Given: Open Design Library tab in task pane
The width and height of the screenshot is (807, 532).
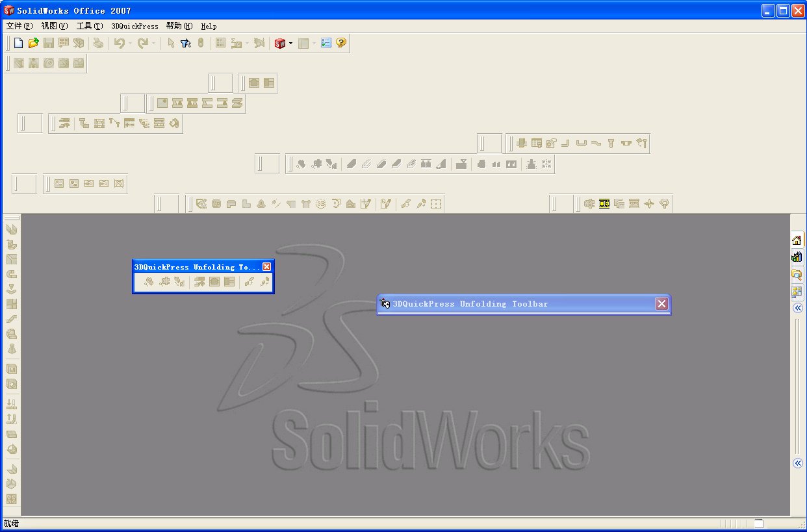Looking at the screenshot, I should (797, 257).
